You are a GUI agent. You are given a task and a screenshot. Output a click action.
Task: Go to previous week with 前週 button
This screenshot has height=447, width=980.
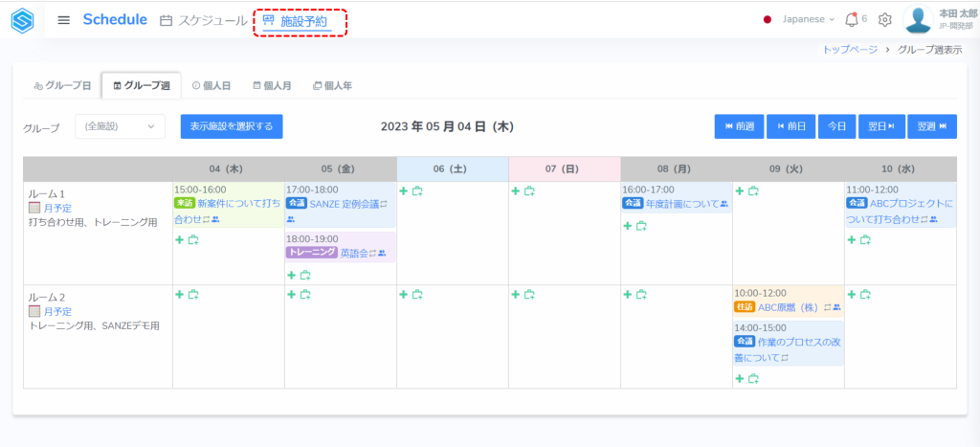pyautogui.click(x=739, y=126)
